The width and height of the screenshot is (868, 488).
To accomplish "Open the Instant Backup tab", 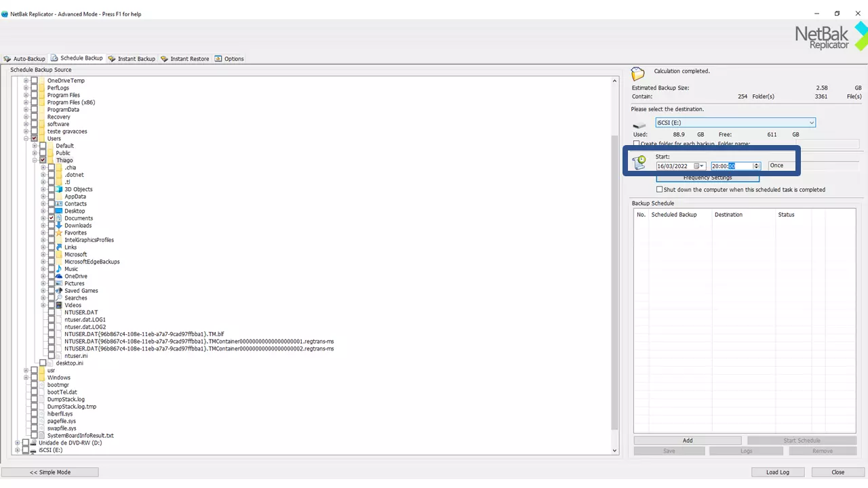I will [x=132, y=59].
